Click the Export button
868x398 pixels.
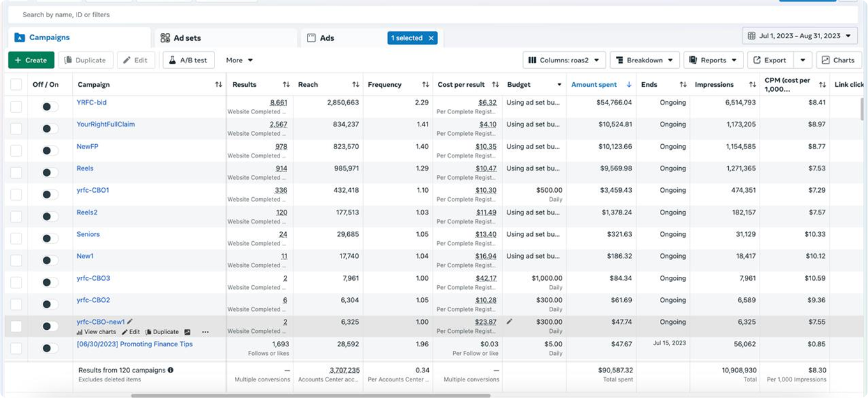click(x=770, y=60)
